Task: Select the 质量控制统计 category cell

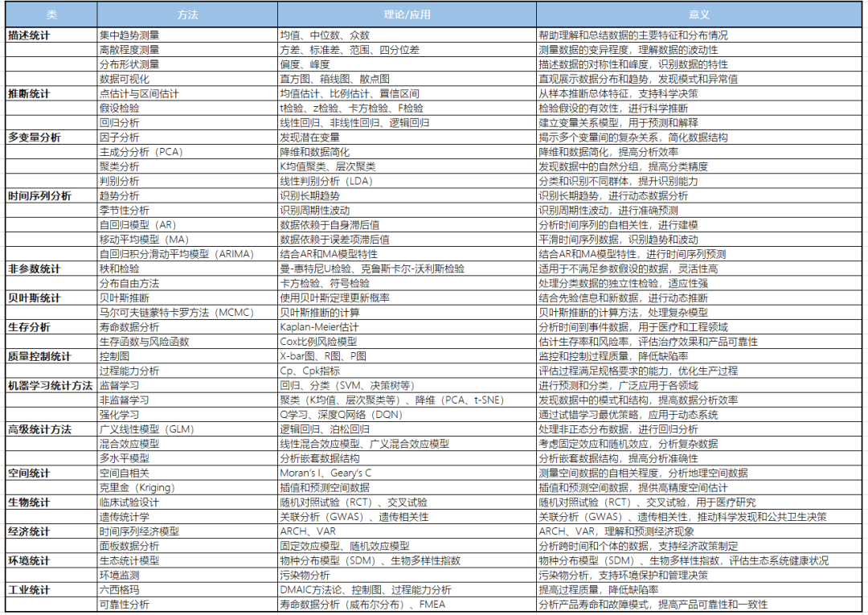Action: click(51, 356)
